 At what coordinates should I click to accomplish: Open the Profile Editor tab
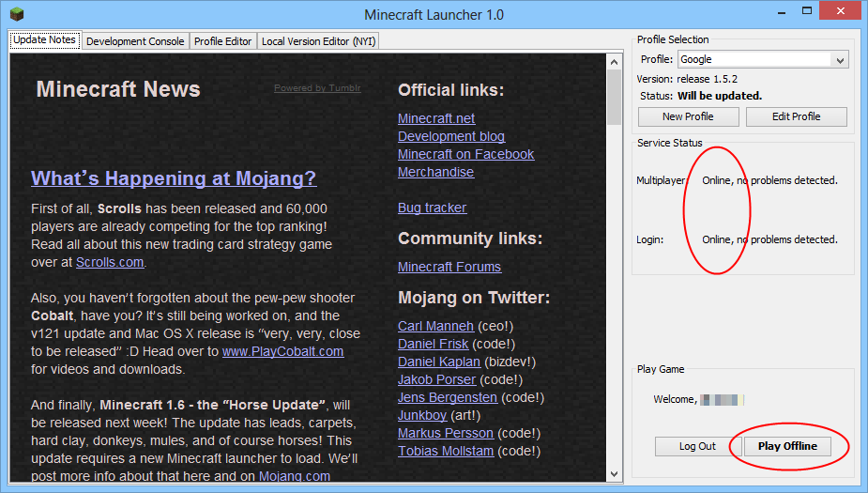pyautogui.click(x=222, y=41)
